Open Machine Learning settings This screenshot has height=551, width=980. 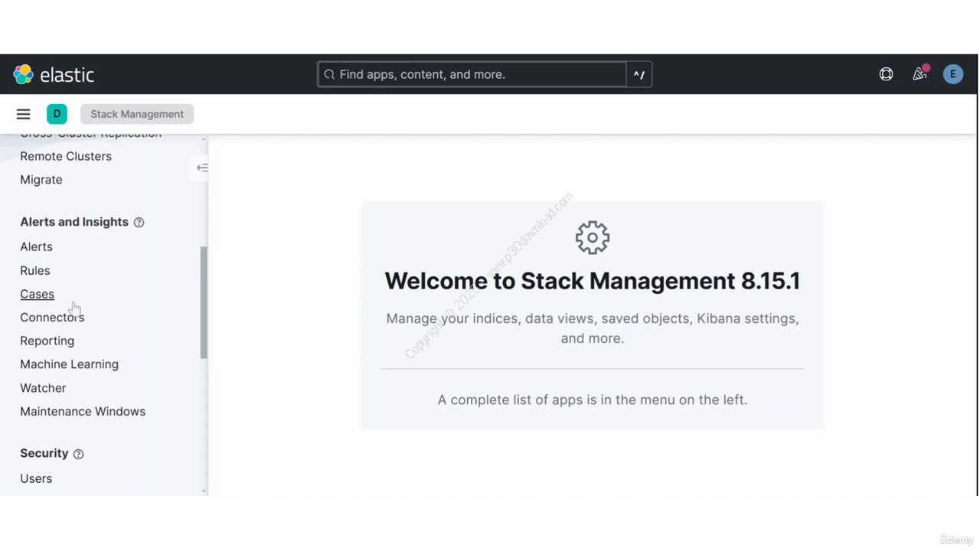69,364
